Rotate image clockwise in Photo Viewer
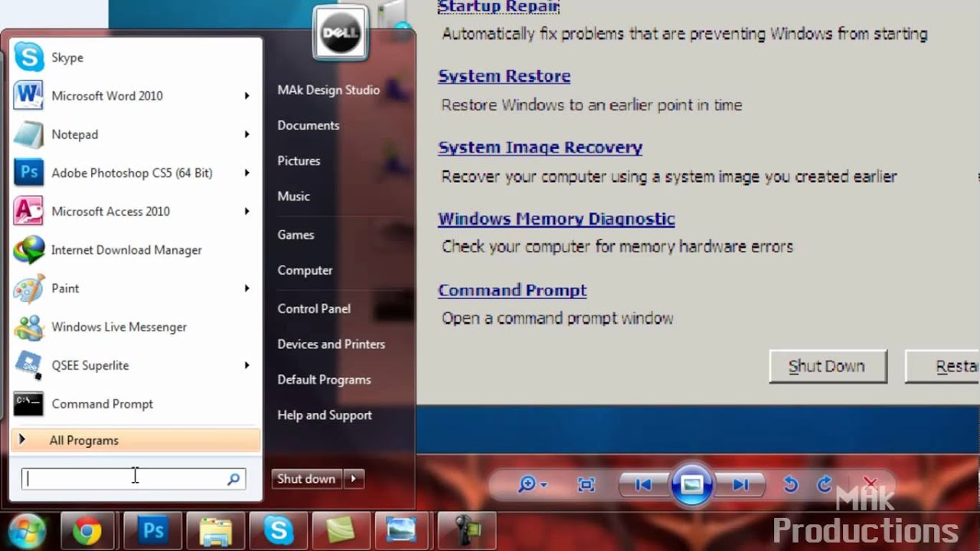980x551 pixels. click(x=825, y=484)
